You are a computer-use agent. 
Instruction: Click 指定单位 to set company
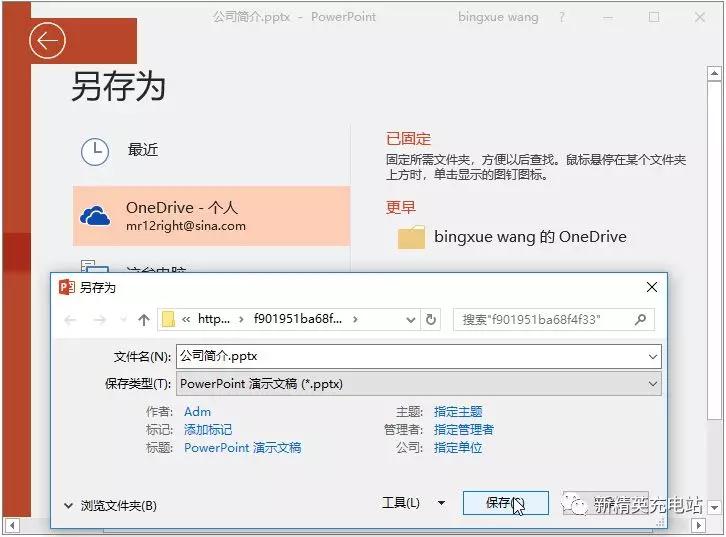[458, 448]
